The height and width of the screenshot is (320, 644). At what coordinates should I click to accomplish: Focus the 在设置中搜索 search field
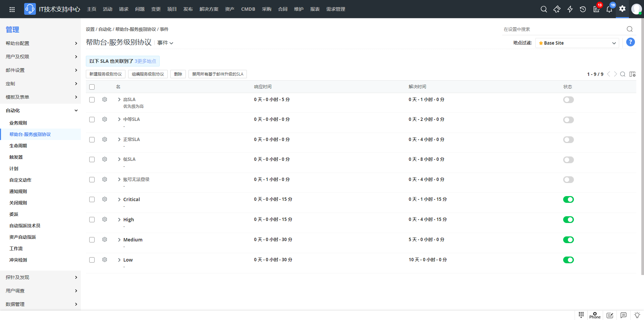tap(563, 29)
